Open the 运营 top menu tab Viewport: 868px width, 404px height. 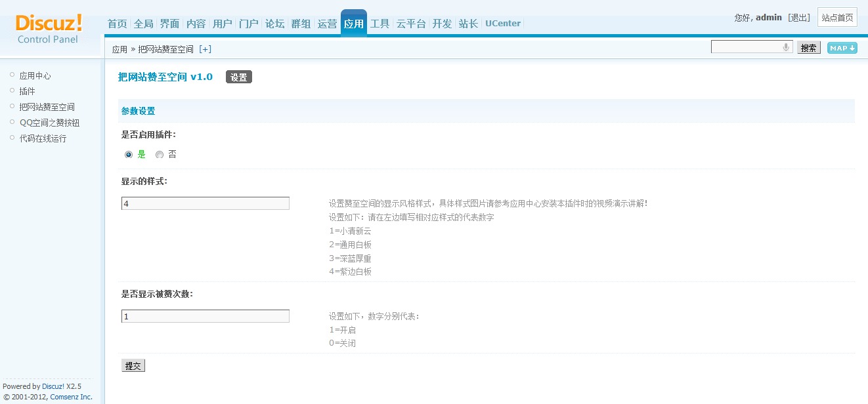click(327, 24)
